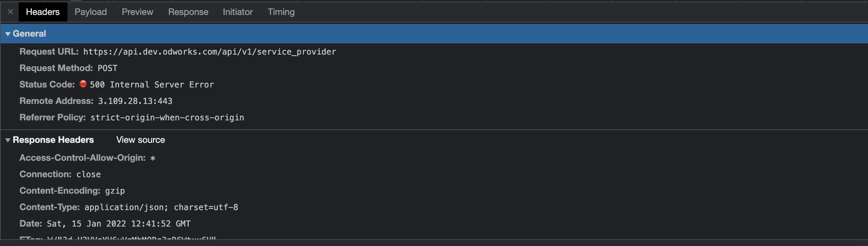Open the Initiator tab
868x246 pixels.
238,12
